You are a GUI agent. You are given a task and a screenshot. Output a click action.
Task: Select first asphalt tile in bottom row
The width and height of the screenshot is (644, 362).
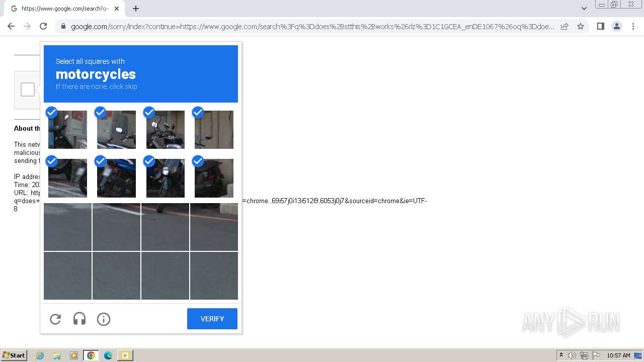pos(67,276)
